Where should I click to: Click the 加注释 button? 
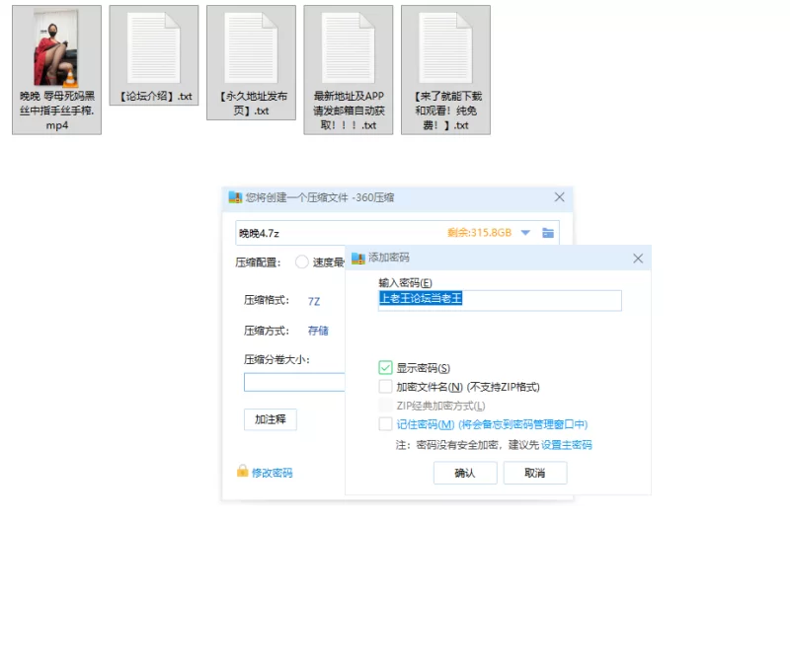pos(271,419)
